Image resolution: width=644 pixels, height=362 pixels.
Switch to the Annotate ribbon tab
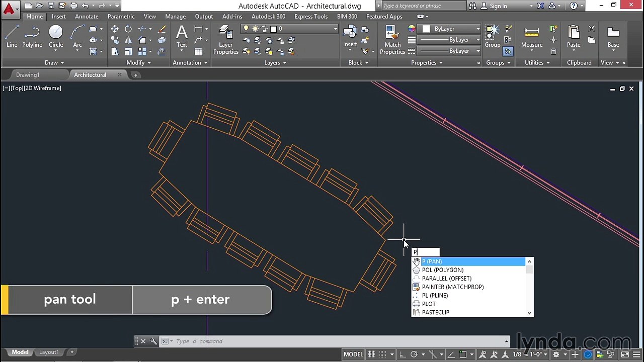pos(87,17)
